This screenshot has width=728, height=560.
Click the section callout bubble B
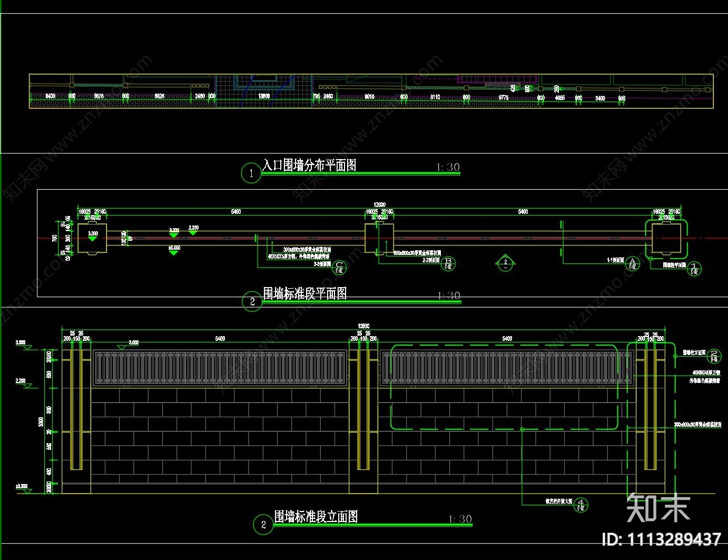448,263
